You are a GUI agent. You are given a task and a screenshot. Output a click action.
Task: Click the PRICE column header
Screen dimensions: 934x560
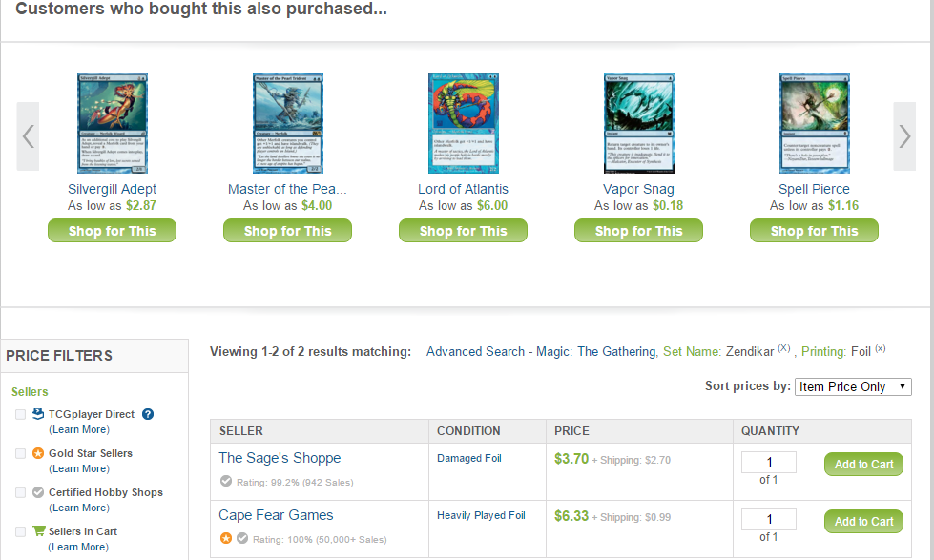coord(571,430)
